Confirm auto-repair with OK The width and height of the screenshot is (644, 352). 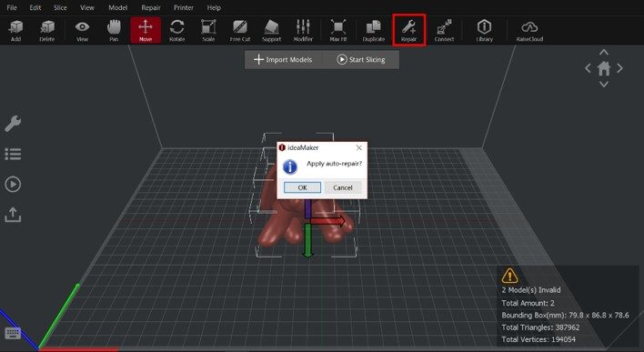click(x=302, y=187)
